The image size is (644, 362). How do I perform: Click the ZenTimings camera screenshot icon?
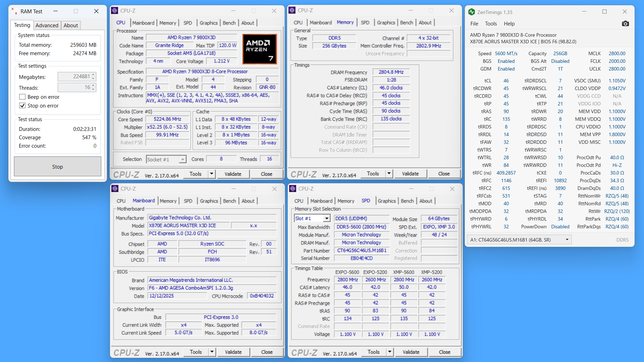[625, 24]
